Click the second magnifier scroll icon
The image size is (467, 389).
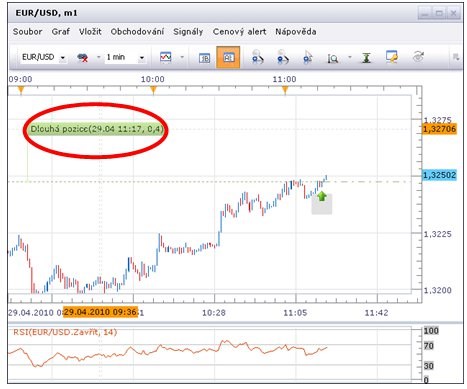pyautogui.click(x=283, y=57)
